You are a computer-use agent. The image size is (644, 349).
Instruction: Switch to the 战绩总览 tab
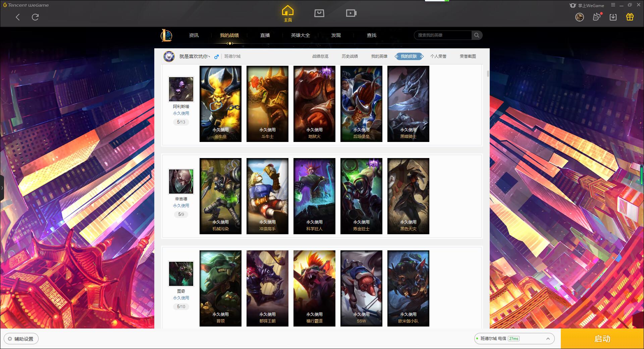coord(320,56)
